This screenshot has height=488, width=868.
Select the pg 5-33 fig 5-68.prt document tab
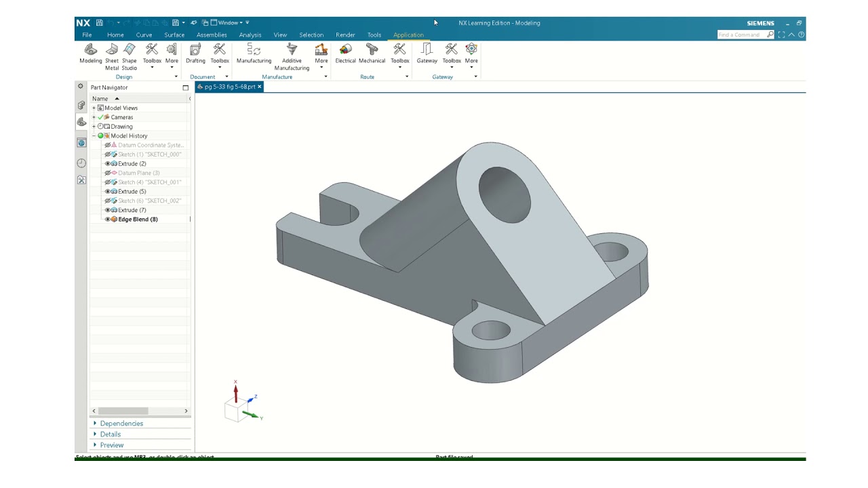(x=229, y=87)
